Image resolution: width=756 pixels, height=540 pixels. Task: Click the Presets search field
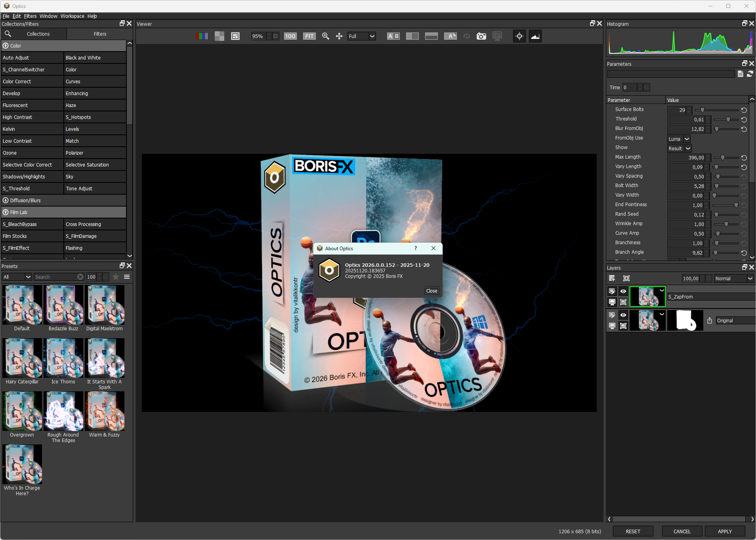coord(56,277)
